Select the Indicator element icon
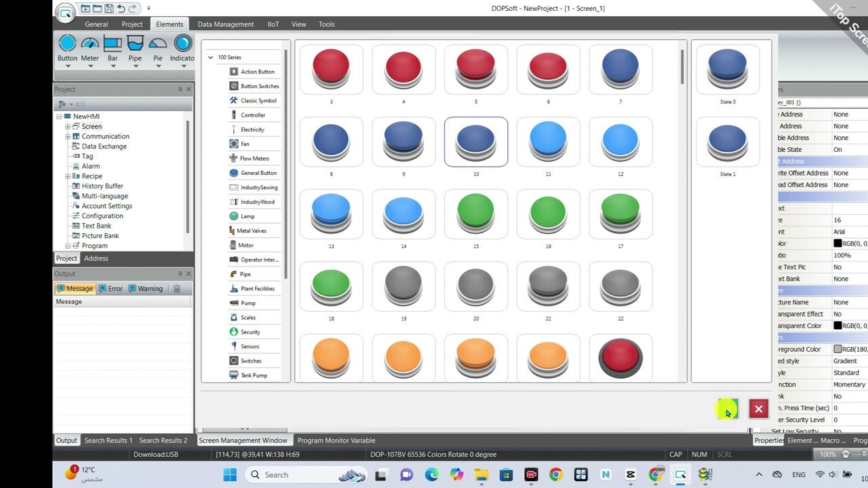The image size is (868, 488). click(182, 44)
